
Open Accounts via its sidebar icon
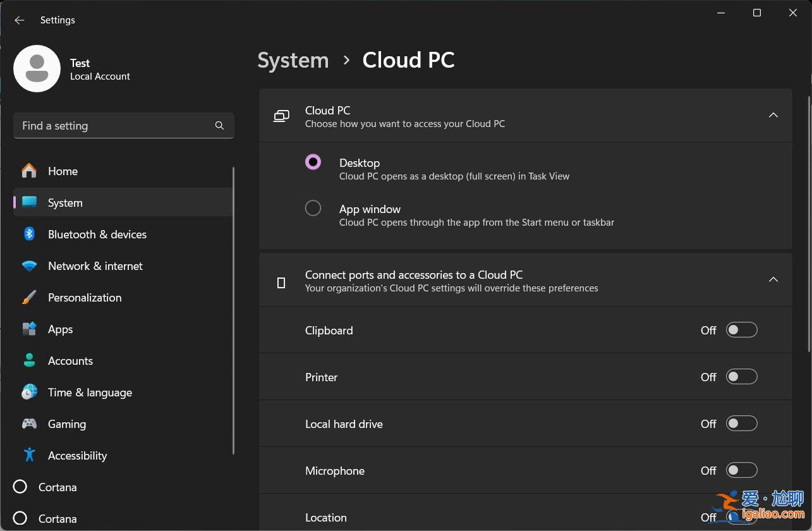pyautogui.click(x=29, y=360)
